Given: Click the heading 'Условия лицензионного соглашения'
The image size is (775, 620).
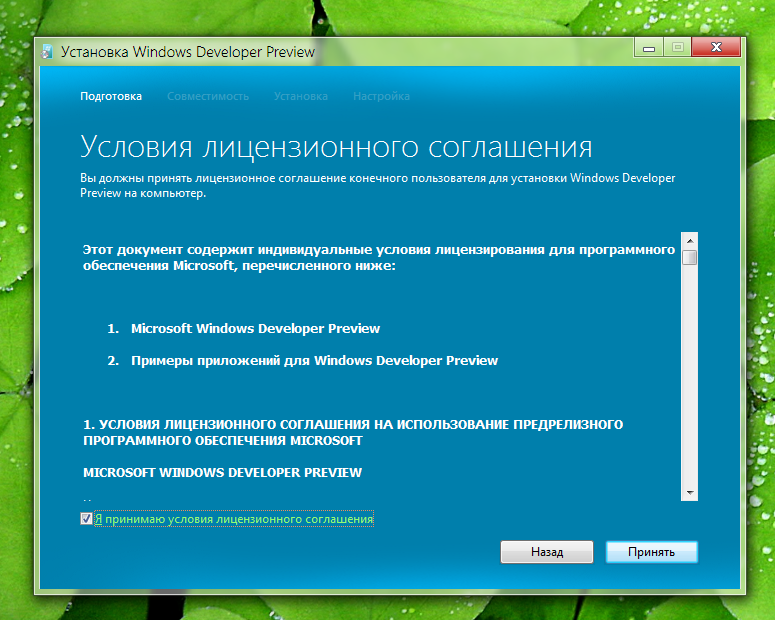Looking at the screenshot, I should [336, 147].
